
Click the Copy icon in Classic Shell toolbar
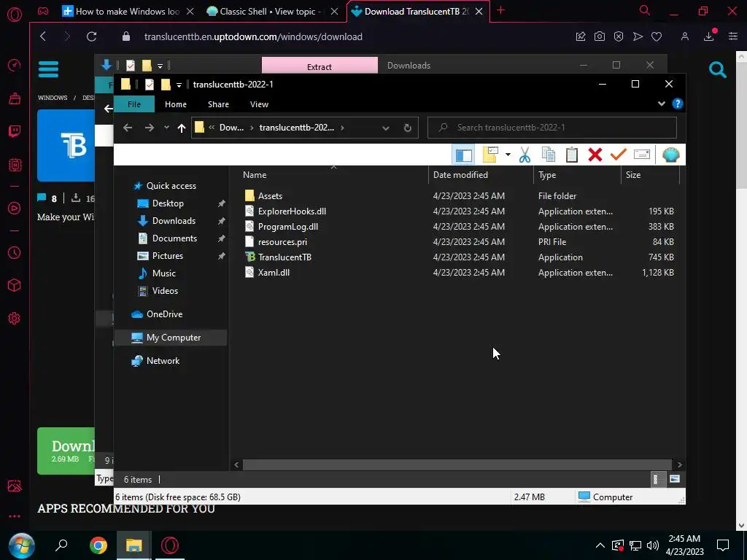pos(549,155)
